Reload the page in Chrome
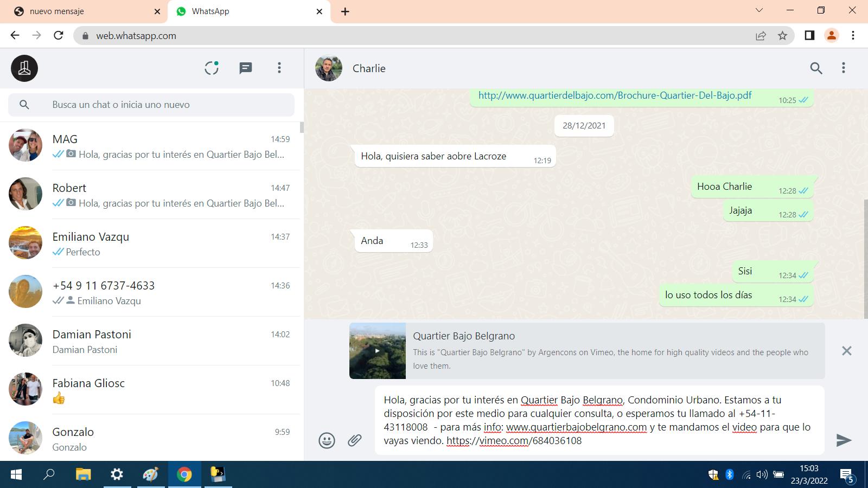The width and height of the screenshot is (868, 488). pos(59,35)
